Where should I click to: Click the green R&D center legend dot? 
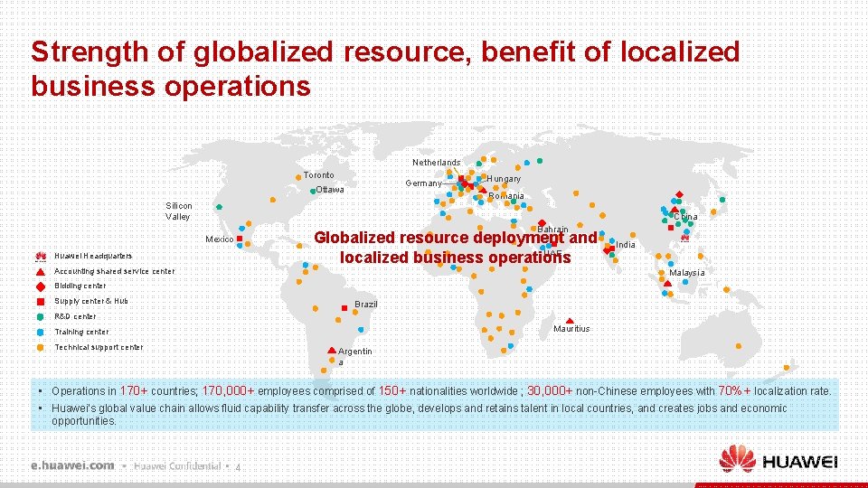tap(41, 317)
